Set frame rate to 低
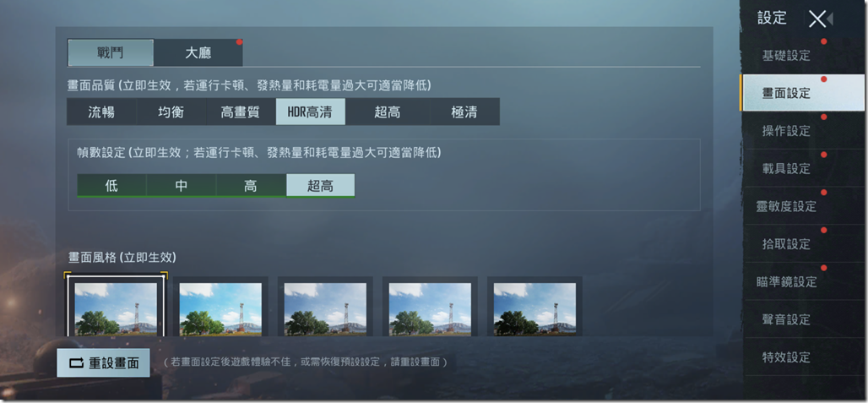This screenshot has width=868, height=403. 111,185
